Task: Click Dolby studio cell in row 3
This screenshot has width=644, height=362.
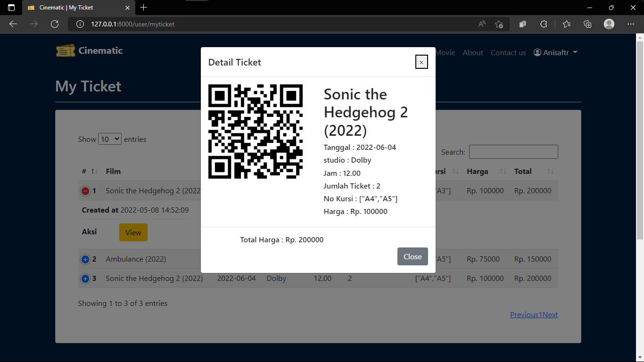Action: [276, 278]
